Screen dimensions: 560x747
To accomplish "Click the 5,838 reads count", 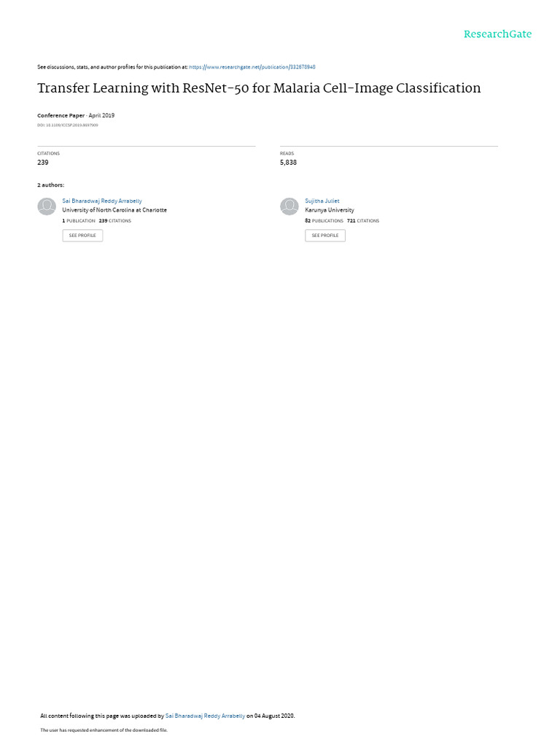I will (288, 163).
